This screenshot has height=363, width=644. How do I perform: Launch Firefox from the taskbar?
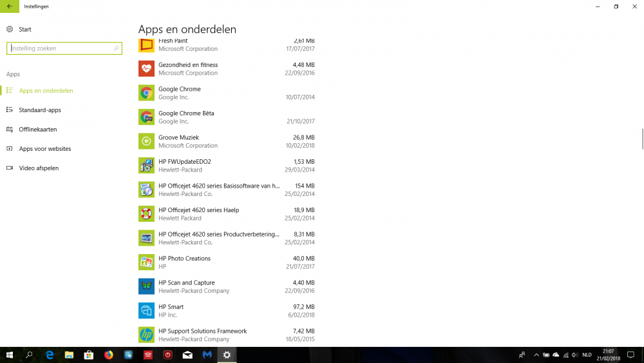tap(108, 355)
